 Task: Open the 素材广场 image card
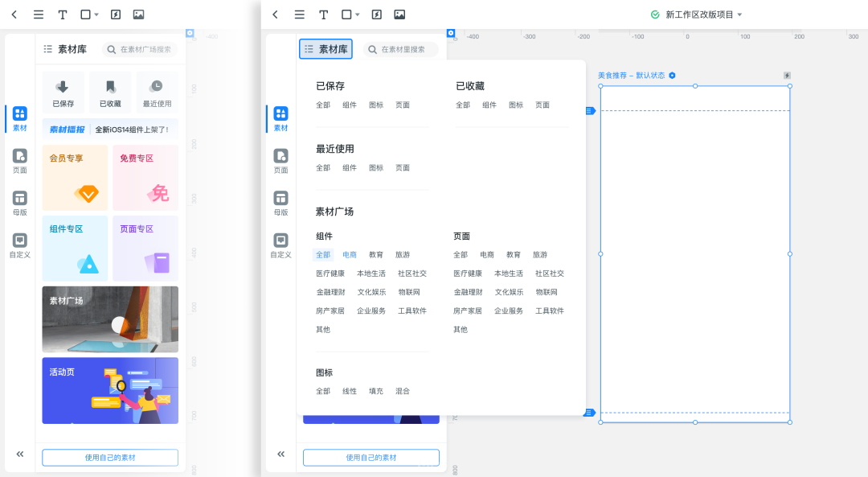(110, 319)
